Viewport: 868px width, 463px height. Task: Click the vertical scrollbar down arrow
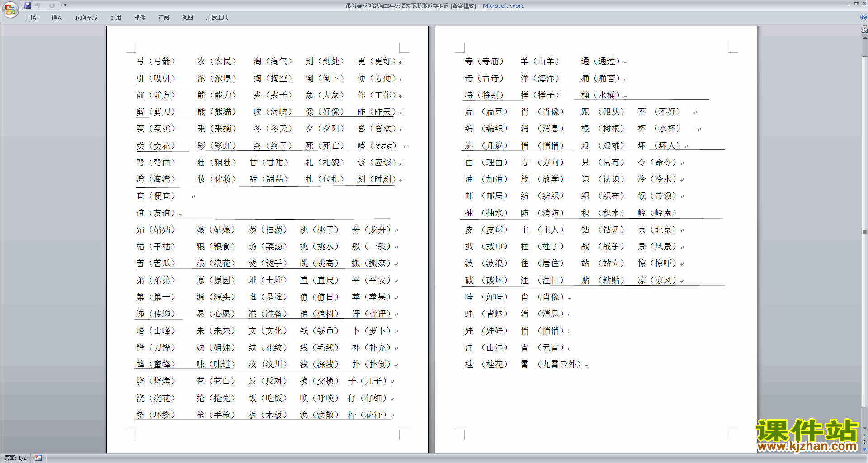tap(864, 428)
